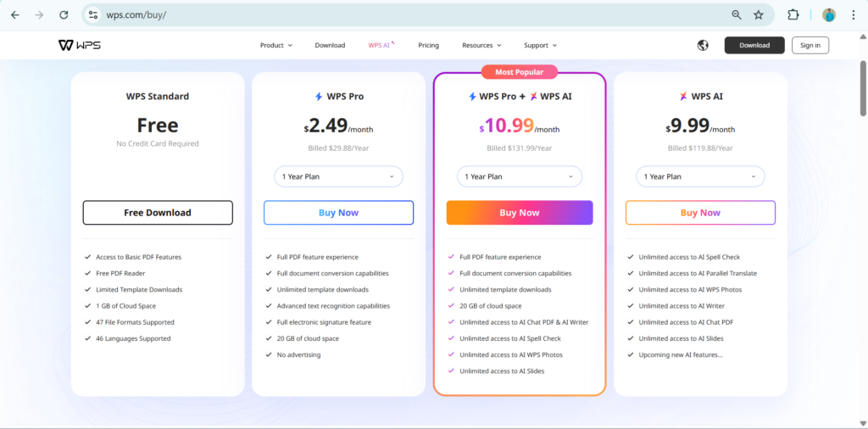Open the Download nav link
The height and width of the screenshot is (429, 868).
point(330,46)
